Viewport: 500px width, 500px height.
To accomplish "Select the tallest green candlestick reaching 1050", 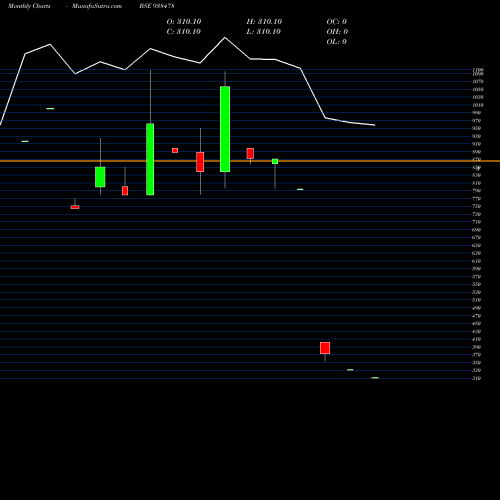I will pos(225,129).
